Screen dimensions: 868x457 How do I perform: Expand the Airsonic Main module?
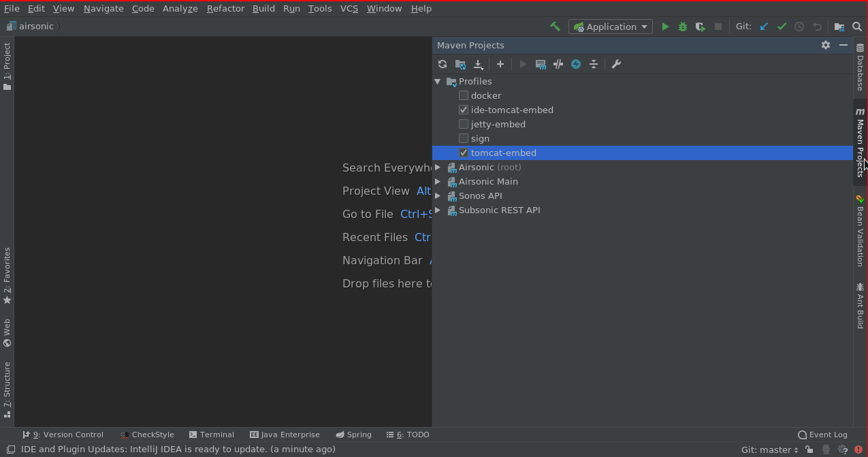click(x=438, y=181)
